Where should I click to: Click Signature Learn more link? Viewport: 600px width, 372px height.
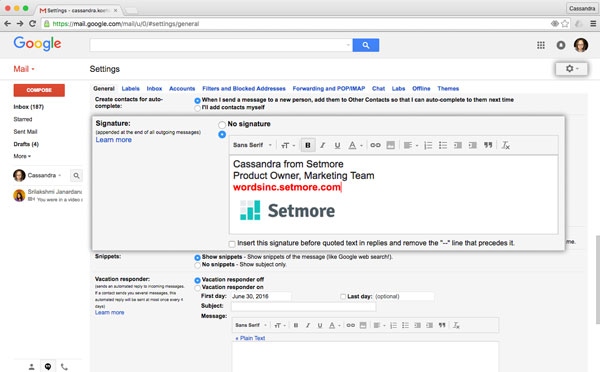[x=114, y=140]
